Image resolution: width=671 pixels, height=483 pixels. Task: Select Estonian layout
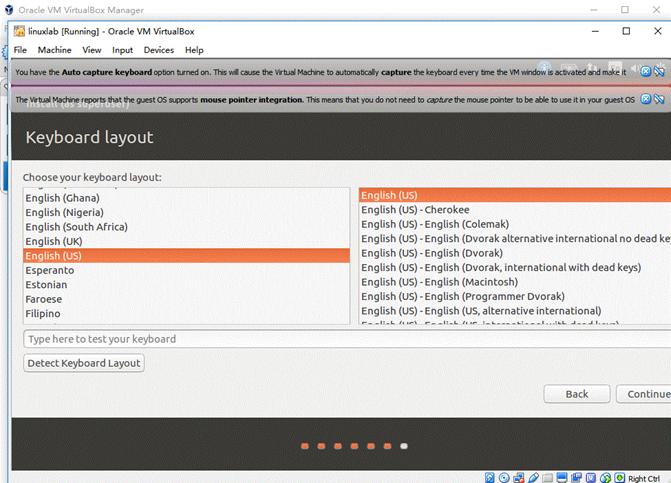(x=187, y=285)
